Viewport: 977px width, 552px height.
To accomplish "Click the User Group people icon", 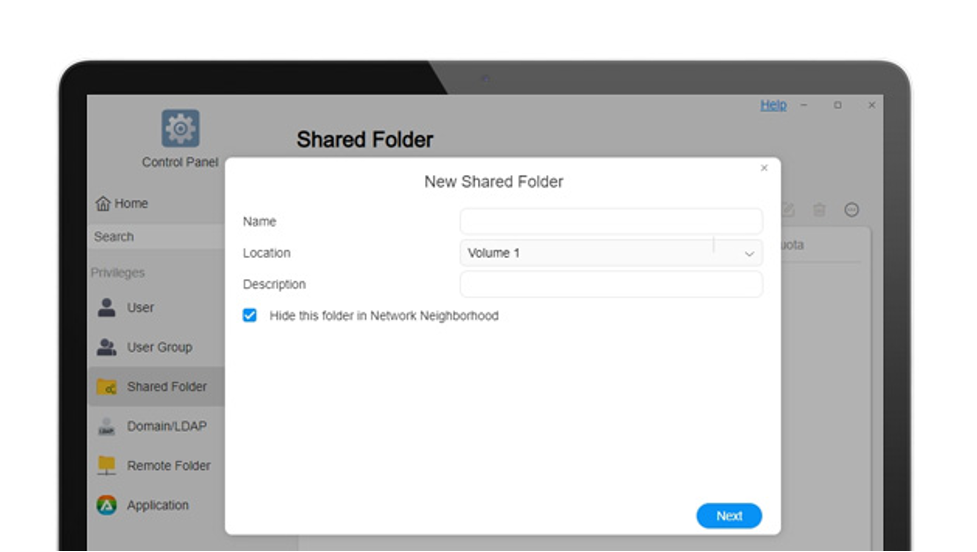I will 107,347.
